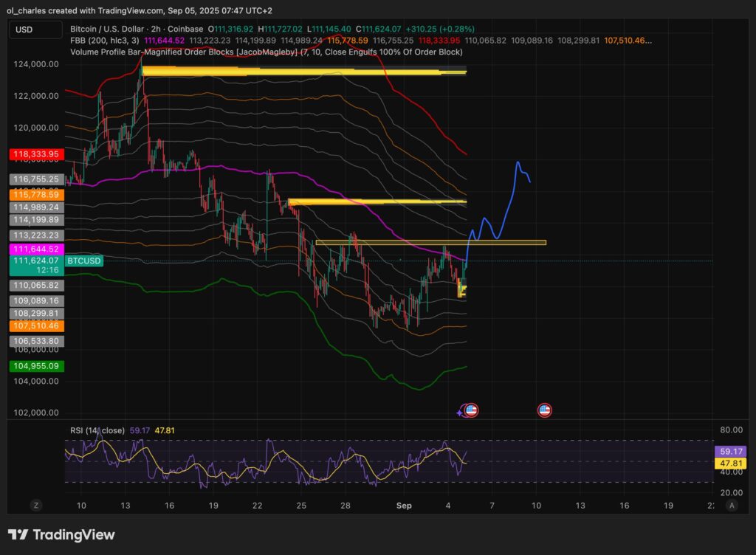Click the yellow 47.81 RSI value swatch
756x555 pixels.
coord(730,462)
